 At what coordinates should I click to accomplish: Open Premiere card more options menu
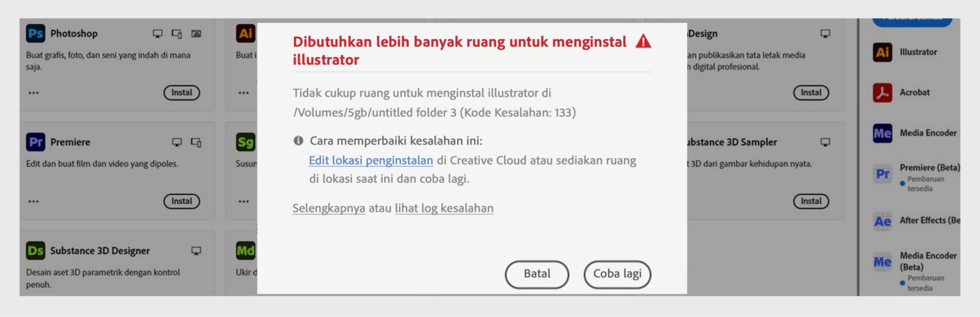(34, 201)
